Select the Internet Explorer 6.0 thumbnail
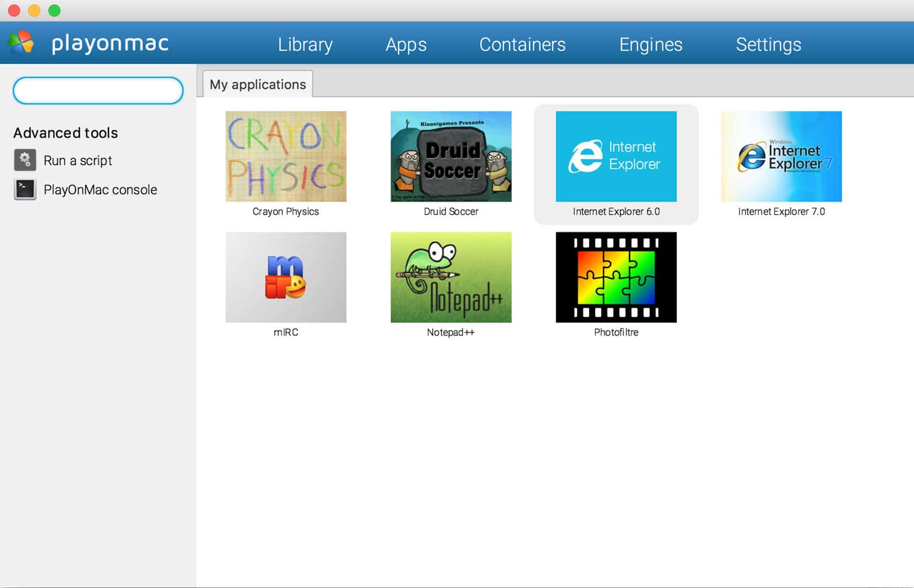The height and width of the screenshot is (588, 914). click(x=616, y=156)
